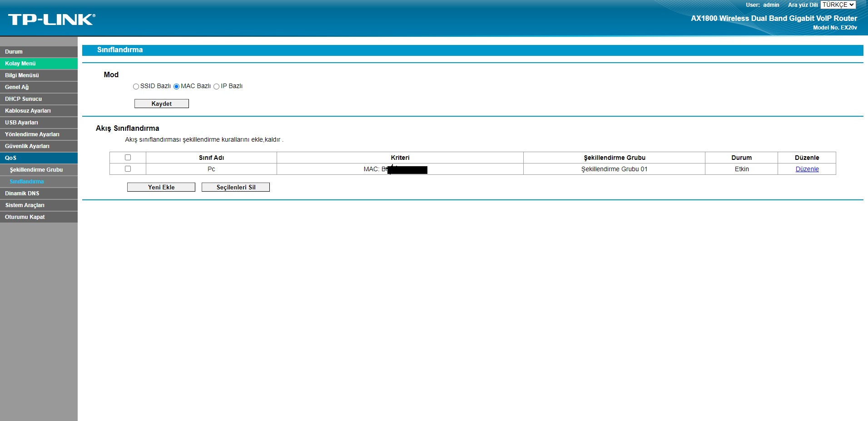Click the Düzenle column header
Screen dimensions: 868x421
pyautogui.click(x=807, y=158)
